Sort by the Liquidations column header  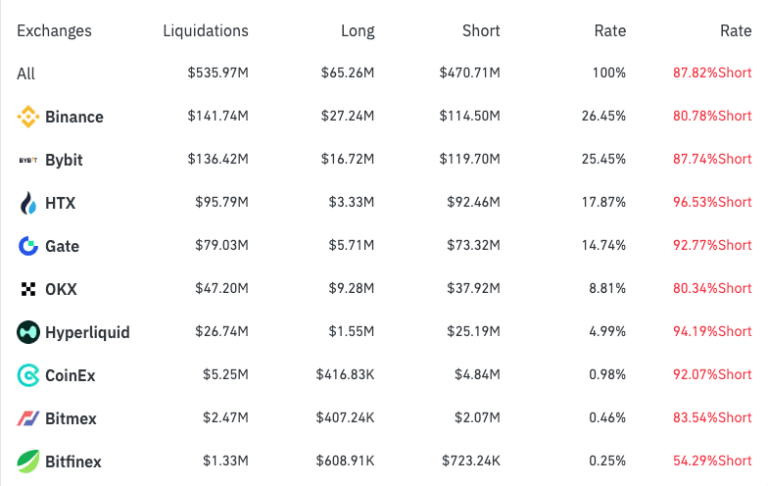click(x=205, y=31)
